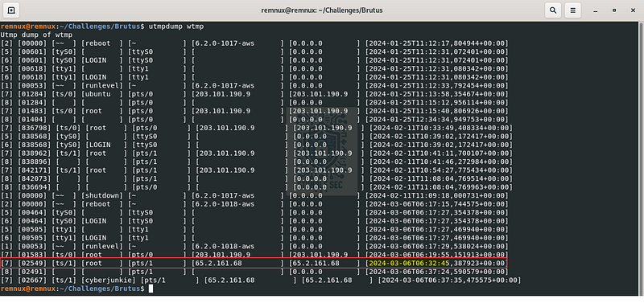Click timestamp 2024-03-06T06:17:15,744575+00:00
The width and height of the screenshot is (644, 303).
[436, 204]
